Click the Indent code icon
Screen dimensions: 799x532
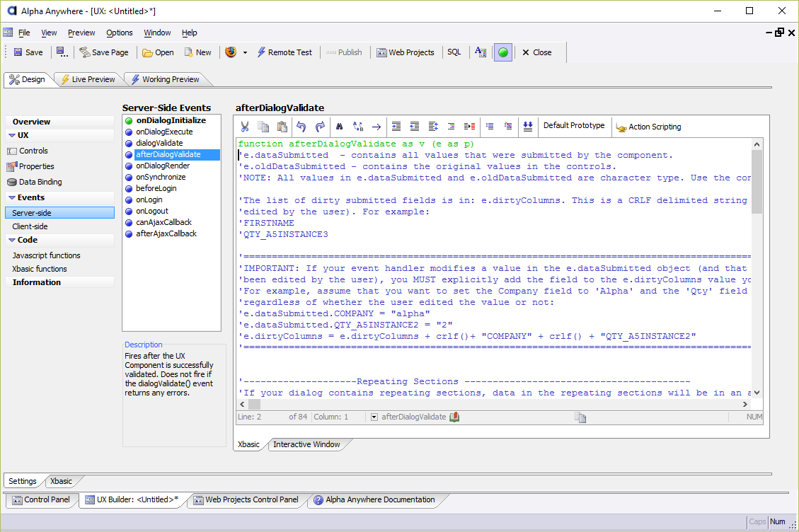pyautogui.click(x=396, y=127)
